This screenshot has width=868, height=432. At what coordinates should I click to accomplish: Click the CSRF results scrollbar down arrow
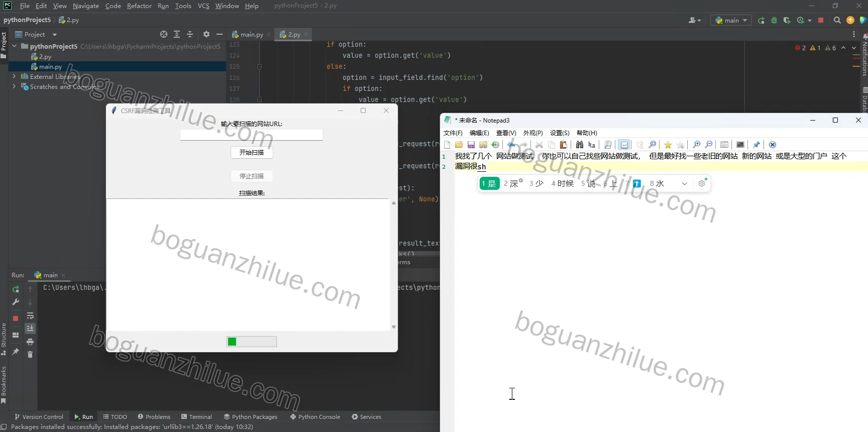[x=394, y=327]
